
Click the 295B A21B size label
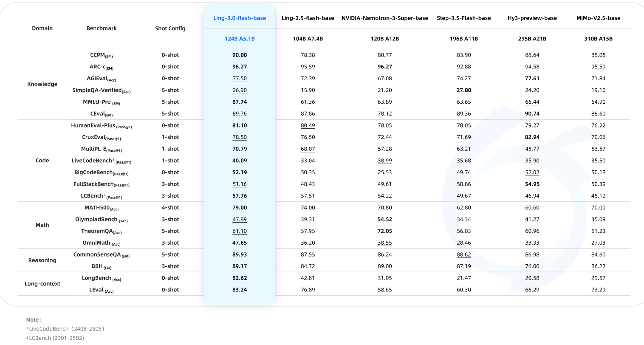tap(532, 39)
